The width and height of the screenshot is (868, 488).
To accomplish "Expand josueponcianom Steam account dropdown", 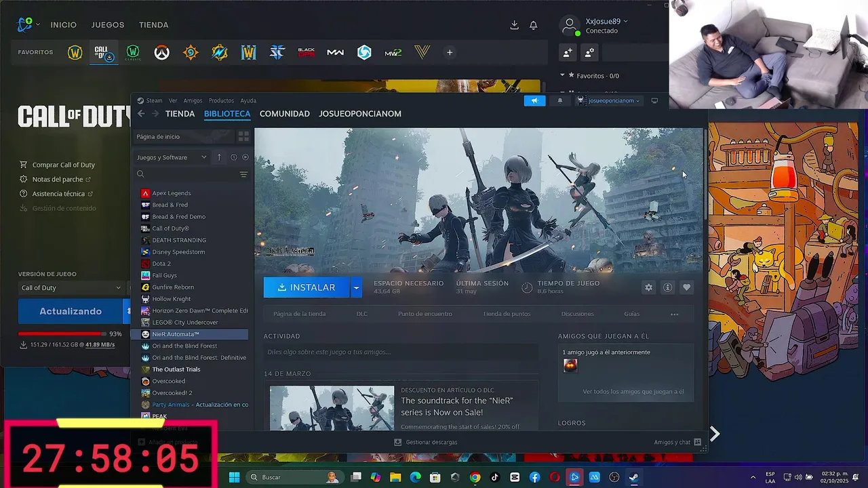I will (609, 100).
